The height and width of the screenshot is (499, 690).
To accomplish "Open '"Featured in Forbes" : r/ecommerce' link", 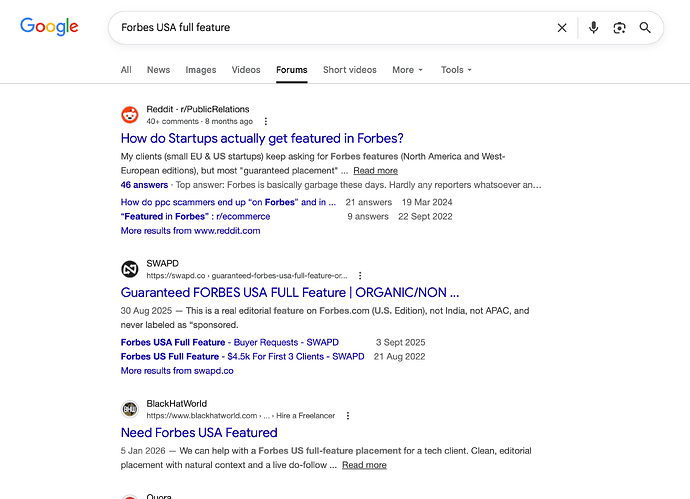I will (x=195, y=216).
